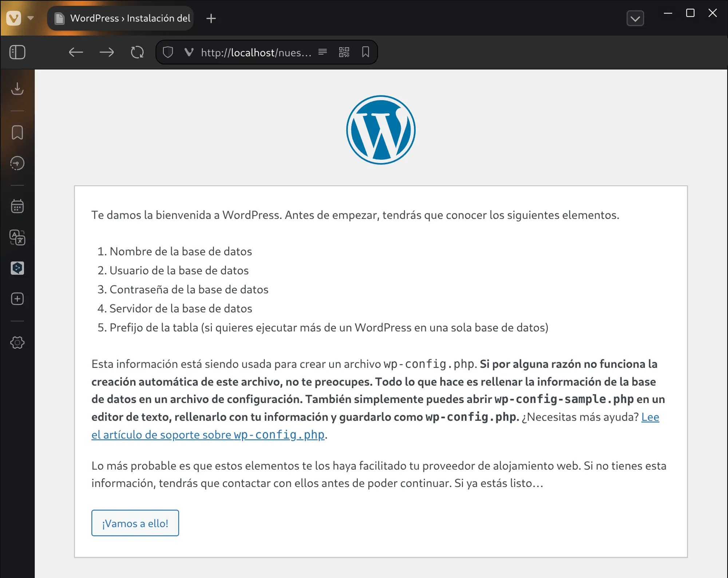The height and width of the screenshot is (578, 728).
Task: Open Vivaldi settings gear icon
Action: (17, 343)
